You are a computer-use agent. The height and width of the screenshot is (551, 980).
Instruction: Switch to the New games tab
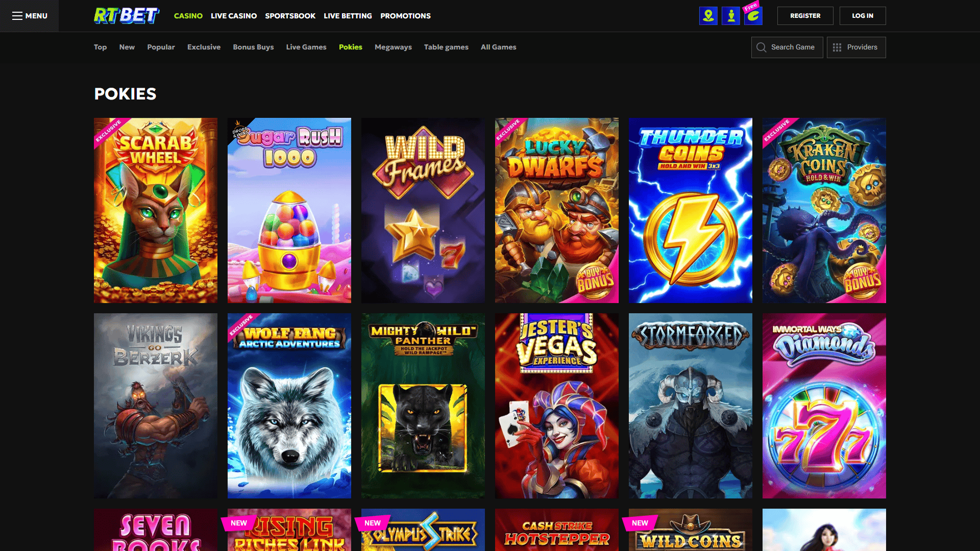127,47
